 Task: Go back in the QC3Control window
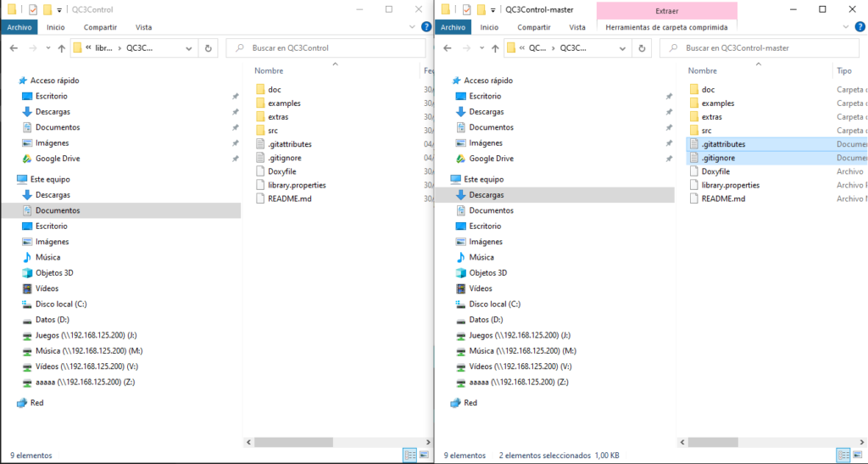point(14,48)
